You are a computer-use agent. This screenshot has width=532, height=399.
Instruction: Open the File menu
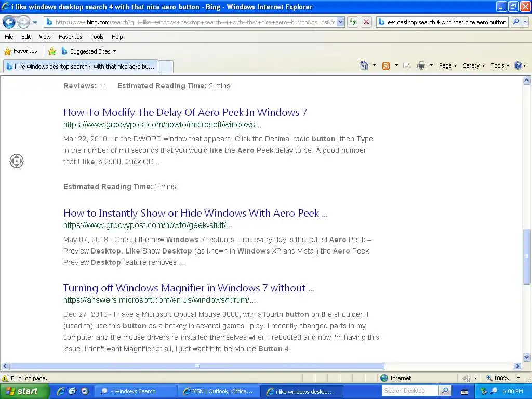click(9, 37)
